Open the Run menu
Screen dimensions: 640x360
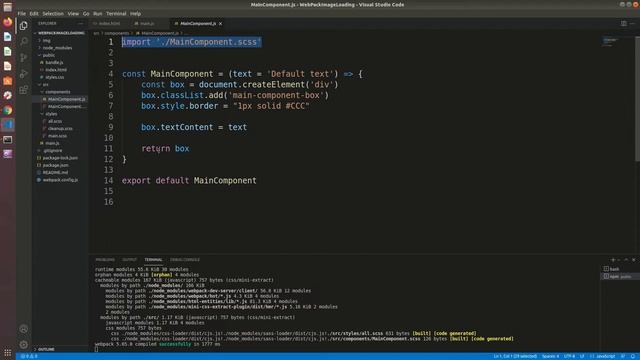click(98, 13)
